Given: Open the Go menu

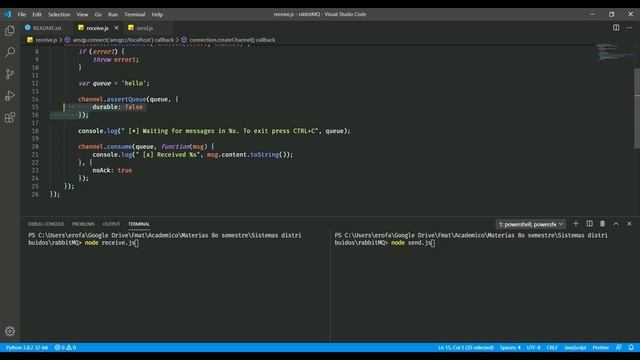Looking at the screenshot, I should [98, 14].
